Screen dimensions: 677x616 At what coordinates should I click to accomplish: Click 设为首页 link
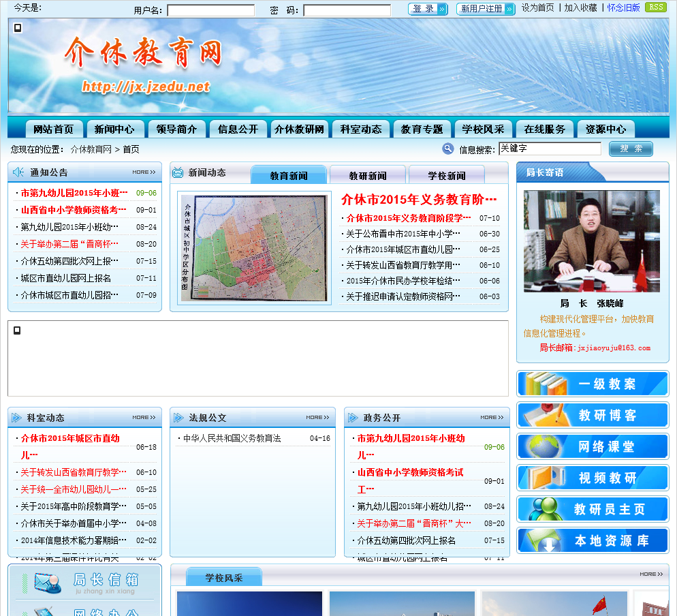[x=537, y=7]
